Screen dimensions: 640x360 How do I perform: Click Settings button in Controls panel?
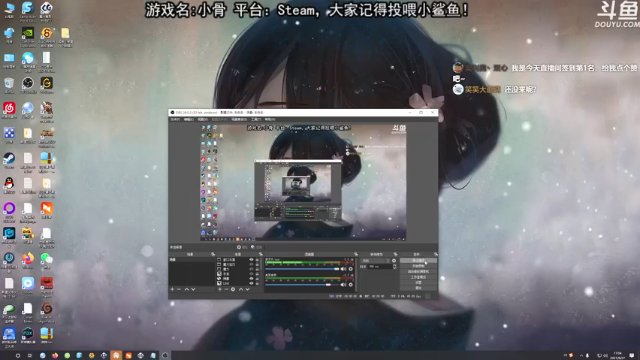[x=418, y=282]
